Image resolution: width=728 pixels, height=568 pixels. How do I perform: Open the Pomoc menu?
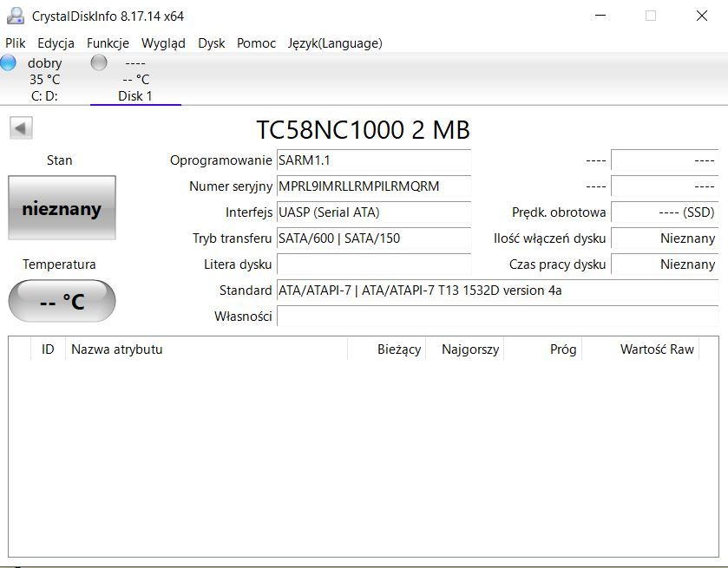tap(256, 43)
